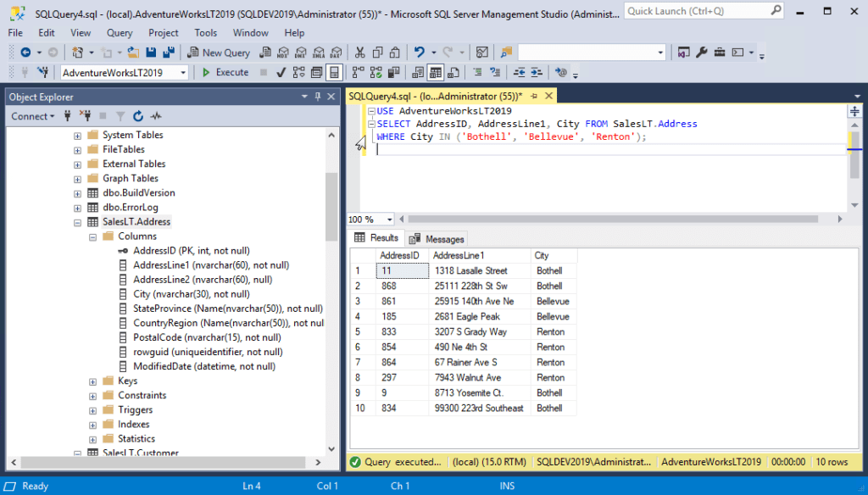The width and height of the screenshot is (868, 495).
Task: Undo the last edit
Action: pos(419,53)
